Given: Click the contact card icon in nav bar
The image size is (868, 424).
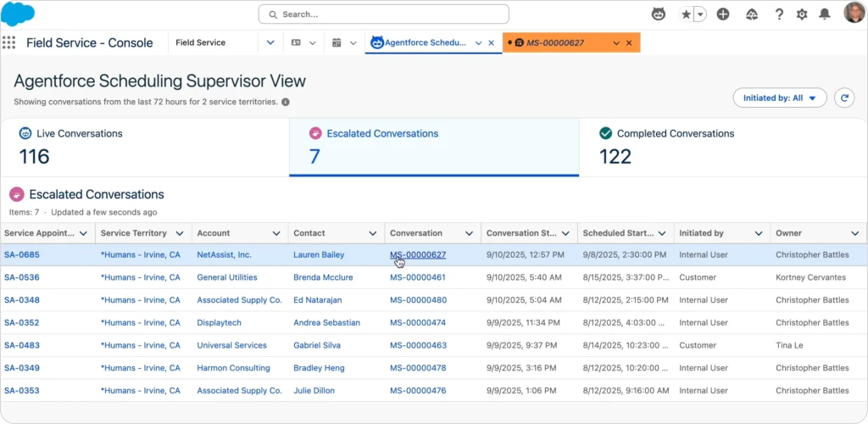Looking at the screenshot, I should tap(296, 42).
